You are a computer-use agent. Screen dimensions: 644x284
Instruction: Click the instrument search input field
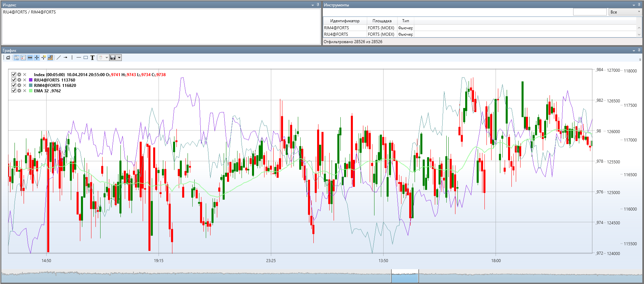[x=590, y=12]
